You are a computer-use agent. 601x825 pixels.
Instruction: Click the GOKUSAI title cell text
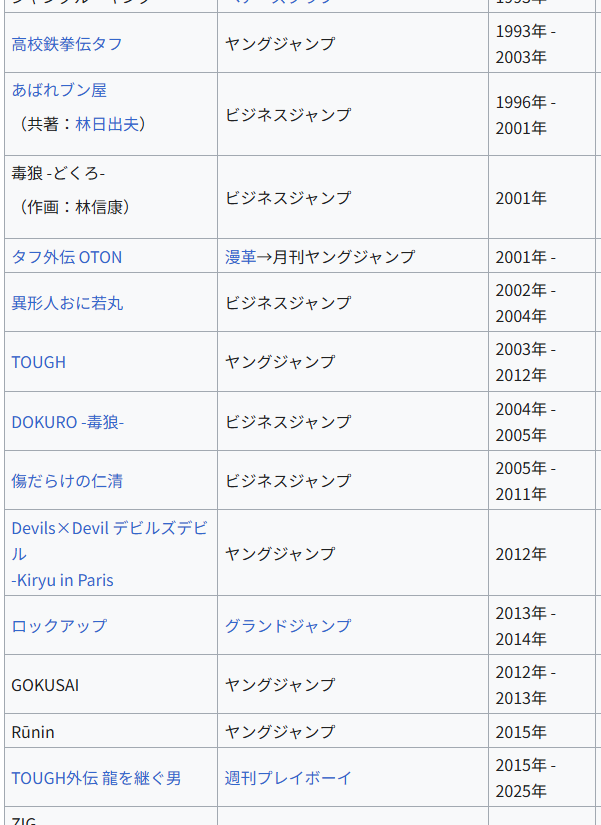pyautogui.click(x=45, y=685)
